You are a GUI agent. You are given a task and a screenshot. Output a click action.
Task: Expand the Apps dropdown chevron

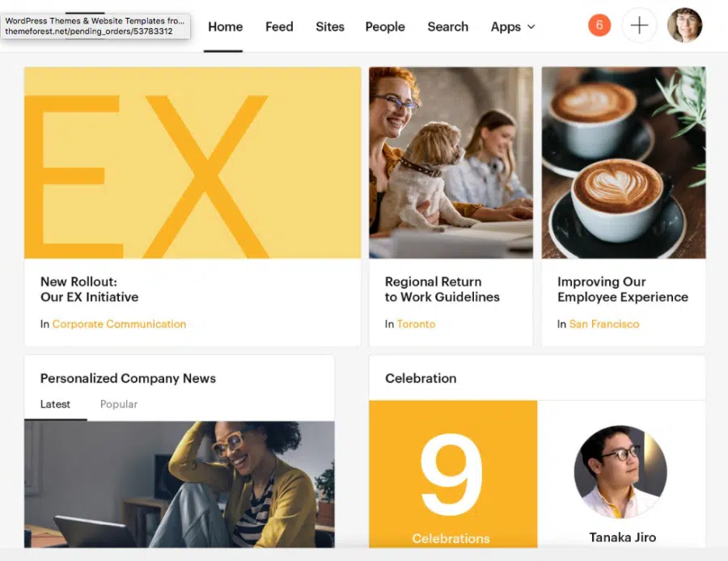click(x=531, y=27)
